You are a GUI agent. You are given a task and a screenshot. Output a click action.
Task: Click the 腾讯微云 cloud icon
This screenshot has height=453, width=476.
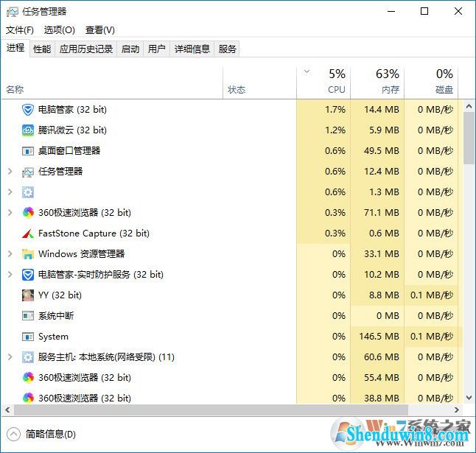[x=28, y=130]
